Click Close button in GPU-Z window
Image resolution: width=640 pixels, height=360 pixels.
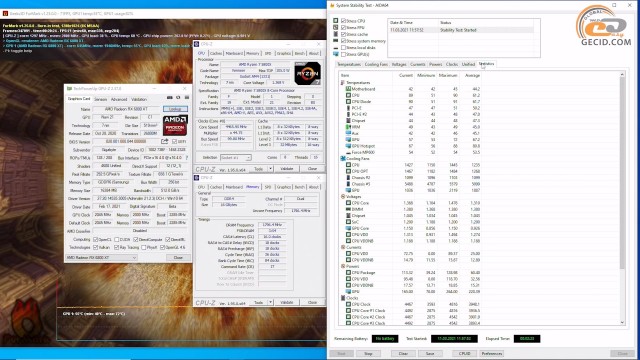tap(178, 258)
